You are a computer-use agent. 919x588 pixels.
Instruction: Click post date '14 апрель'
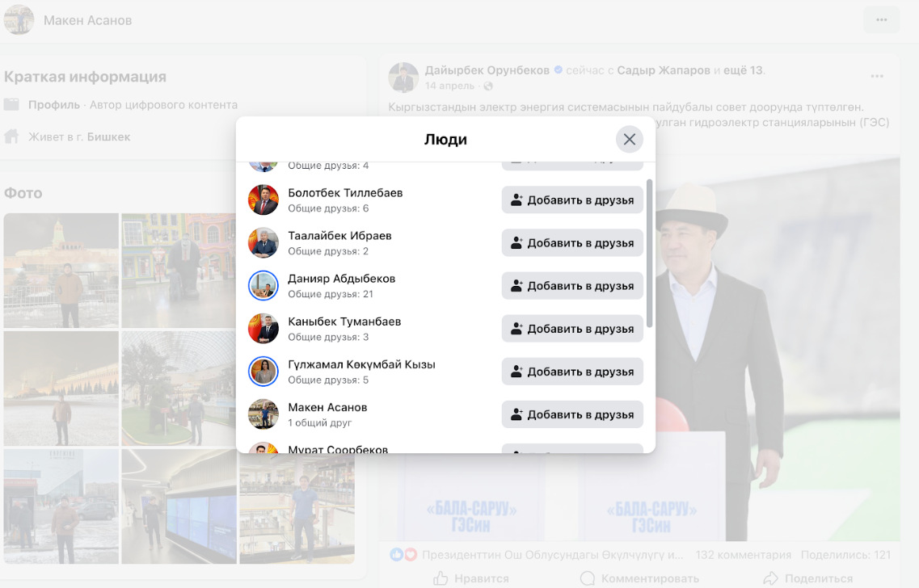click(x=449, y=86)
